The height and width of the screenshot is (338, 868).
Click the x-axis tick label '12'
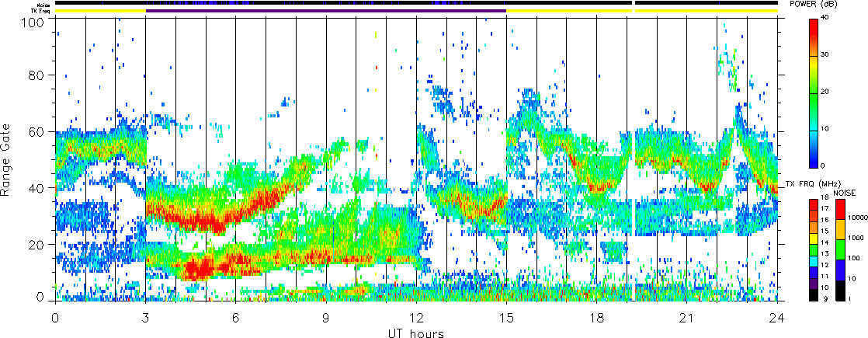(416, 319)
